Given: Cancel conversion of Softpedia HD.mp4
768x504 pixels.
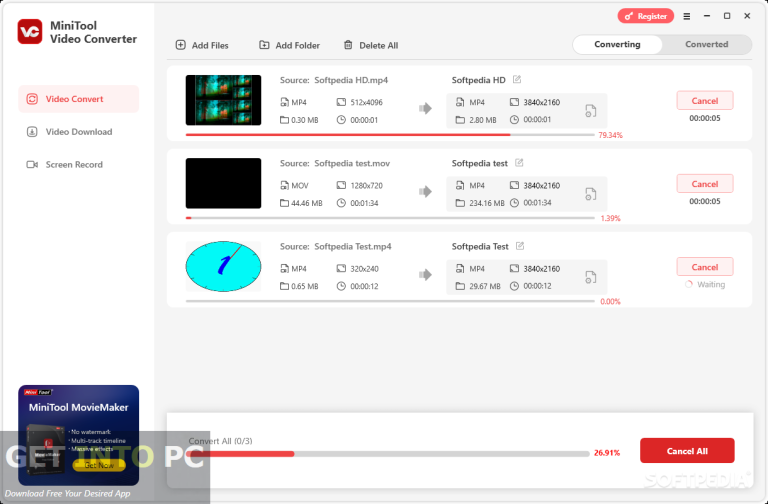Looking at the screenshot, I should [x=705, y=100].
